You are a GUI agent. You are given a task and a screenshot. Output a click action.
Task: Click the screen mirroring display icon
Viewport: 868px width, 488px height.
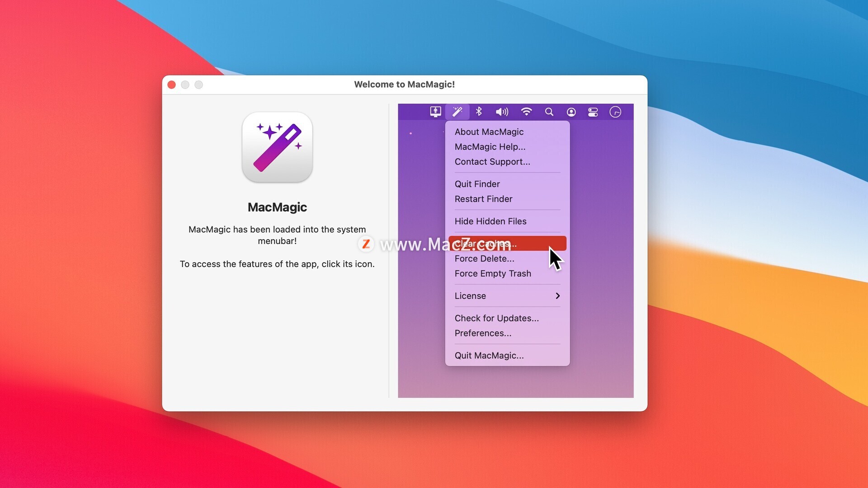pyautogui.click(x=435, y=112)
